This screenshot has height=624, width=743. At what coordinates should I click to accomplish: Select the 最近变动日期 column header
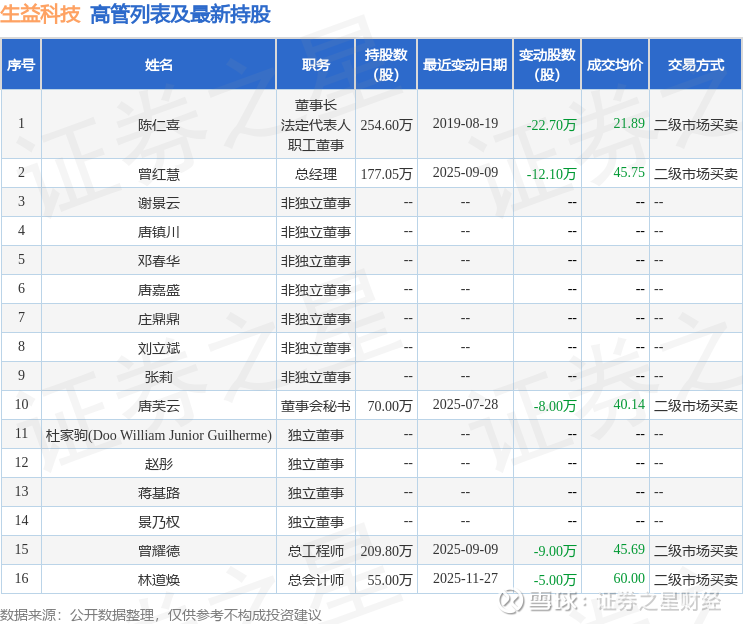tap(465, 65)
